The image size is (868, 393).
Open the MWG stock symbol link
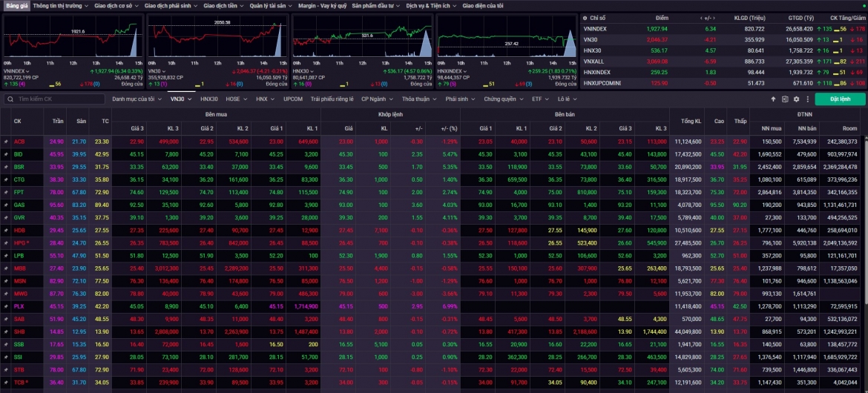(x=19, y=294)
